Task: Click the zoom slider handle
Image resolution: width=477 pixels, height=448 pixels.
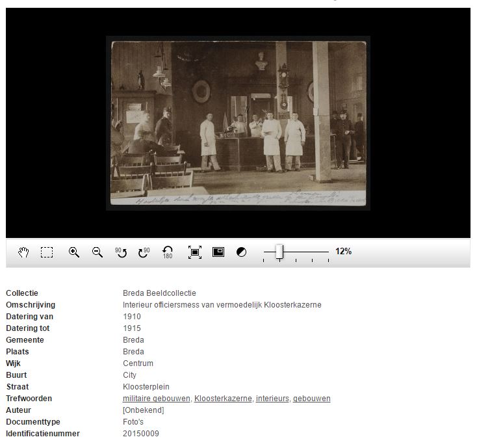Action: [279, 252]
